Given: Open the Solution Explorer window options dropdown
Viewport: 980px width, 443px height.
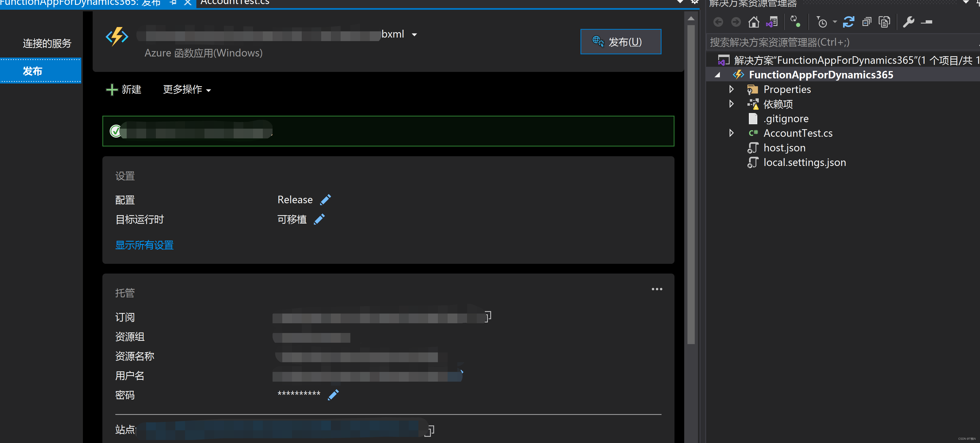Looking at the screenshot, I should (x=965, y=2).
